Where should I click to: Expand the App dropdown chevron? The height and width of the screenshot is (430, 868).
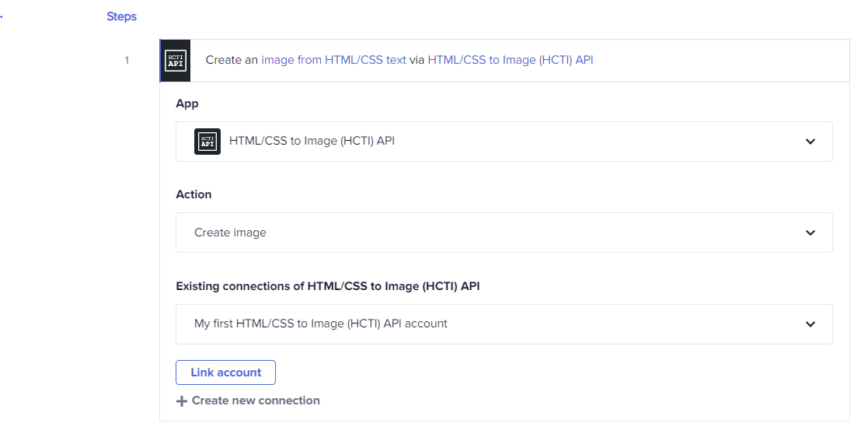[x=810, y=142]
